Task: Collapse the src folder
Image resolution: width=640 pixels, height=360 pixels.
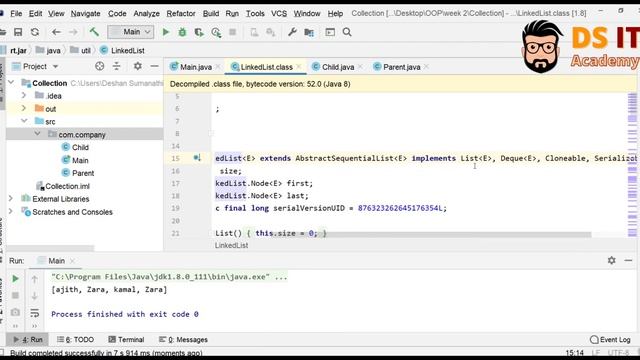Action: (x=24, y=121)
